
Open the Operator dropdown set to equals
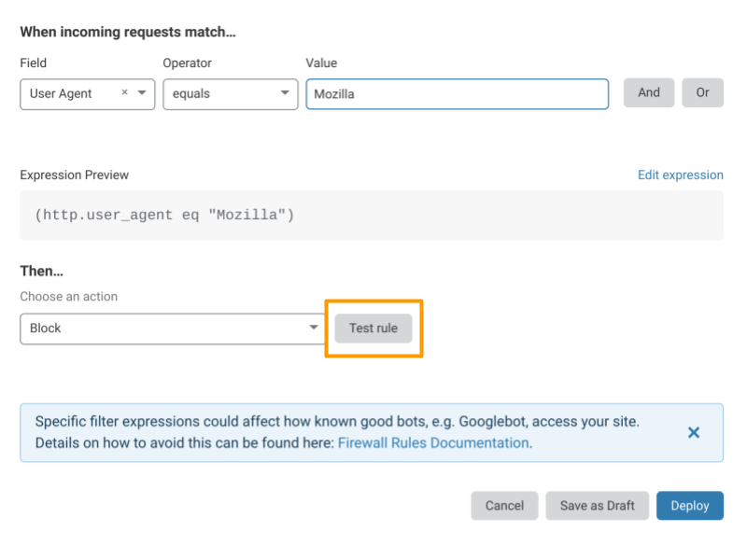[x=230, y=94]
